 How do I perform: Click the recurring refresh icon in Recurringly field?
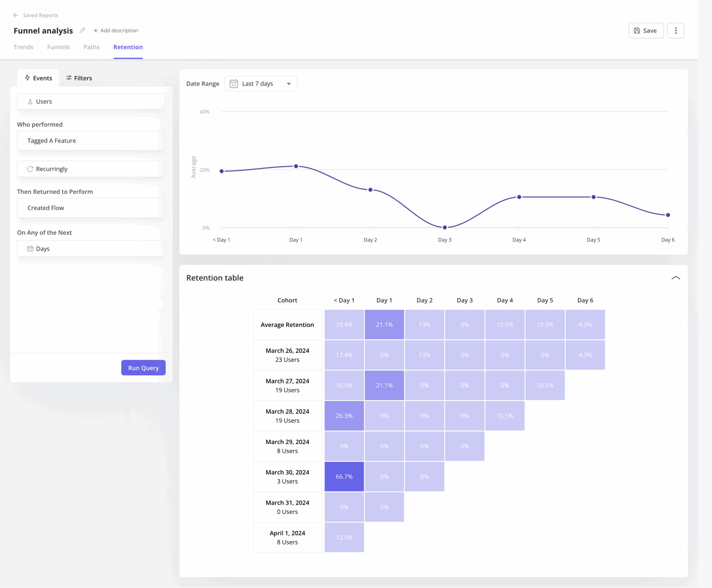31,169
